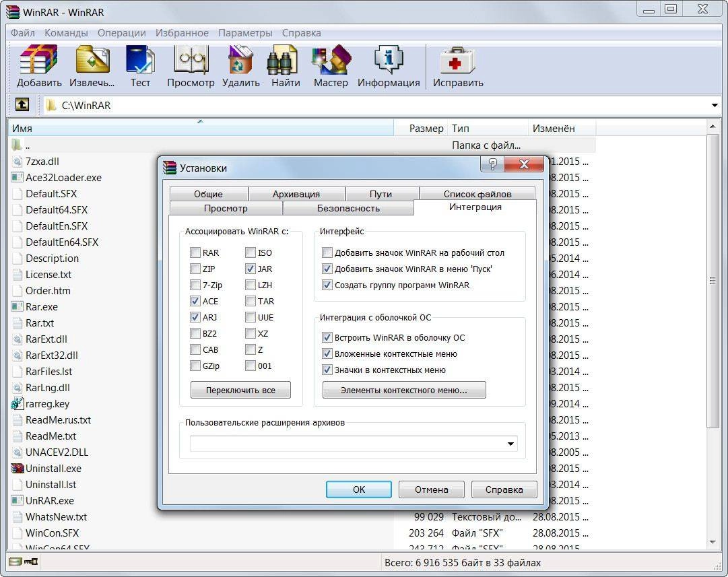Enable the RAR association checkbox

195,252
